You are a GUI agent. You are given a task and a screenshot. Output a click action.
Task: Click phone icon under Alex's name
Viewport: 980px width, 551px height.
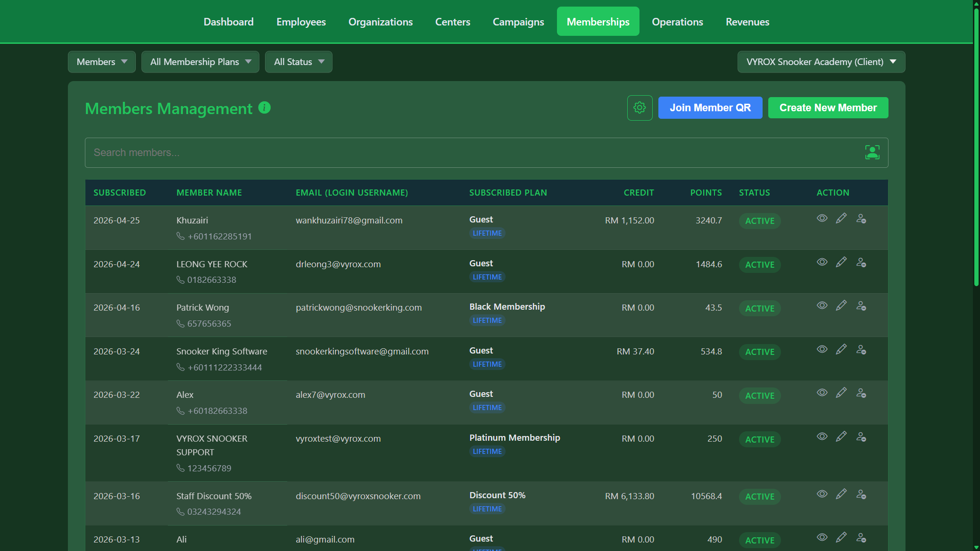point(180,411)
